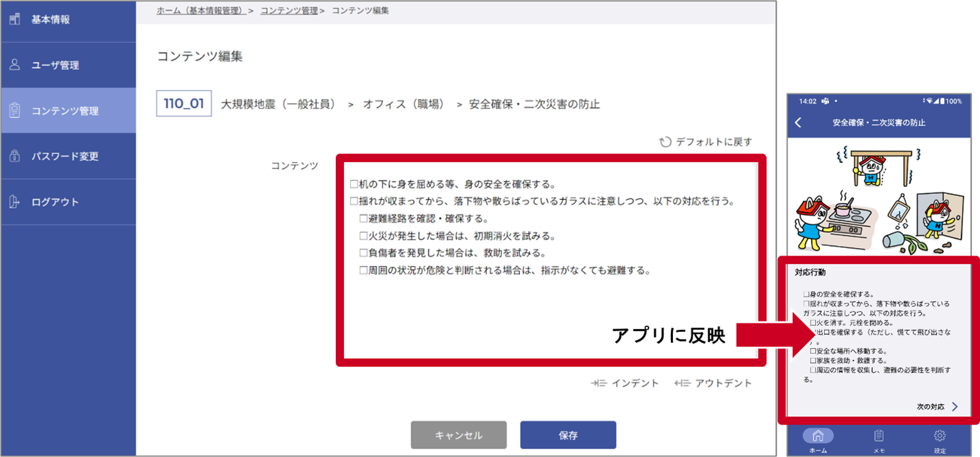Click the 110_01 content ID box
980x457 pixels.
pos(184,104)
